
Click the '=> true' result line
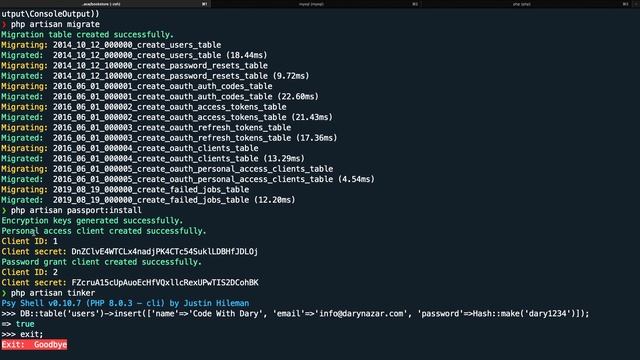click(18, 324)
